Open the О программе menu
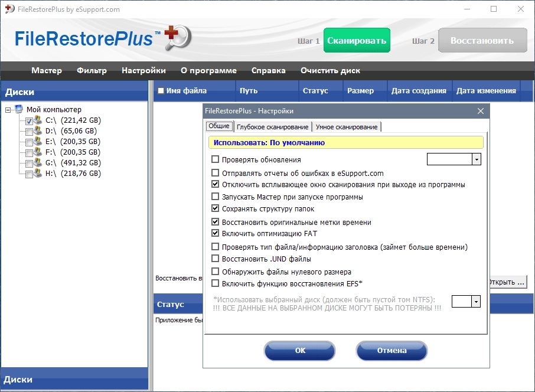535x392 pixels. click(208, 71)
